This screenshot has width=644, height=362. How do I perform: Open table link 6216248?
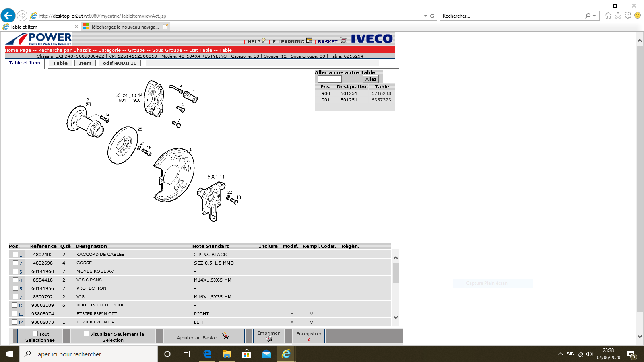point(381,93)
